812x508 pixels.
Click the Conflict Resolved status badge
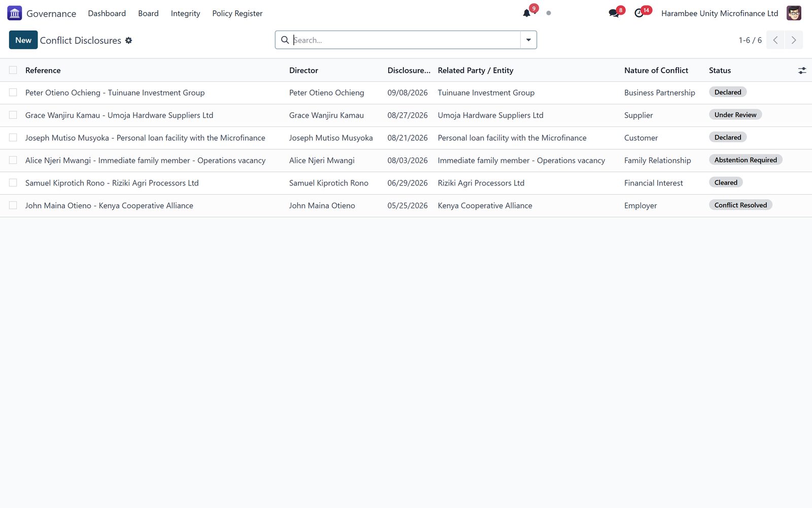click(x=740, y=205)
